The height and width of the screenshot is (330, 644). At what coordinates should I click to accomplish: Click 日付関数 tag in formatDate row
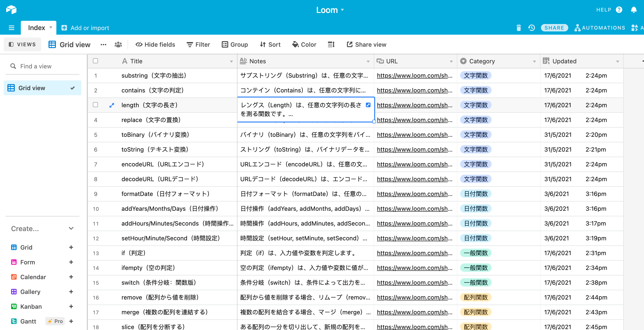[476, 194]
